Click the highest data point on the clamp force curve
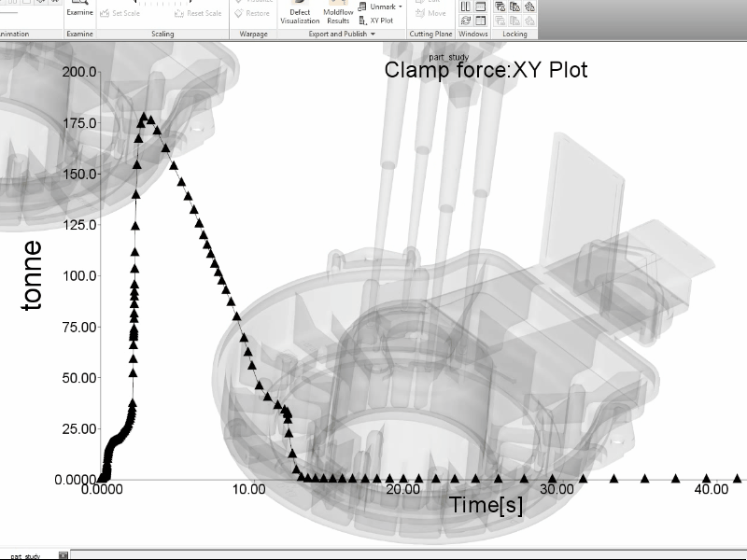 pyautogui.click(x=144, y=116)
